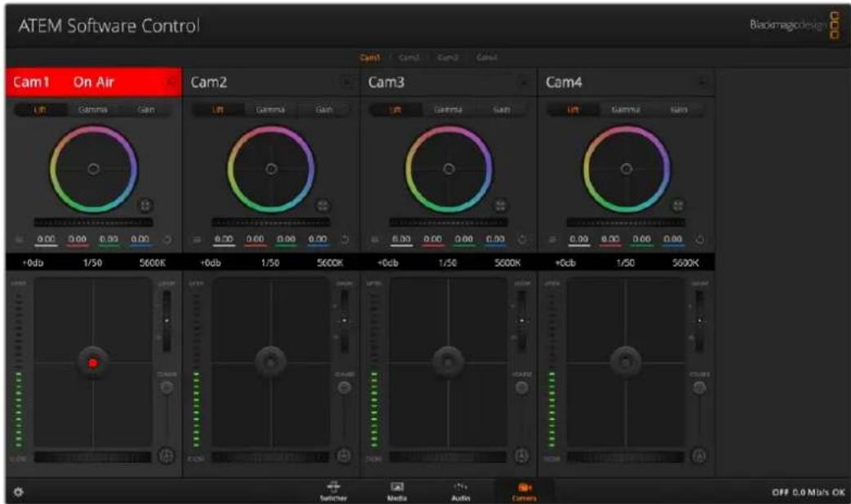Click Cam1 red channel value 0.00
Viewport: 851px width, 504px height.
click(77, 240)
